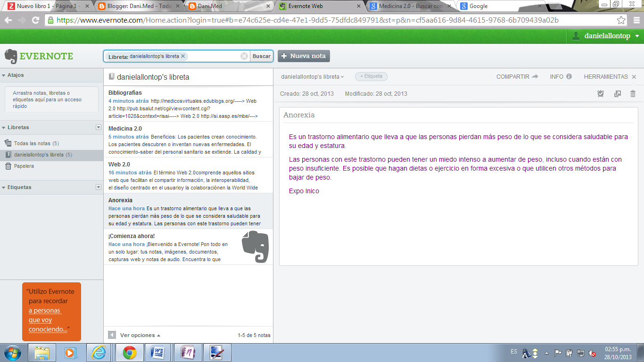
Task: Set a reminder with the alarm clock icon
Action: [601, 94]
